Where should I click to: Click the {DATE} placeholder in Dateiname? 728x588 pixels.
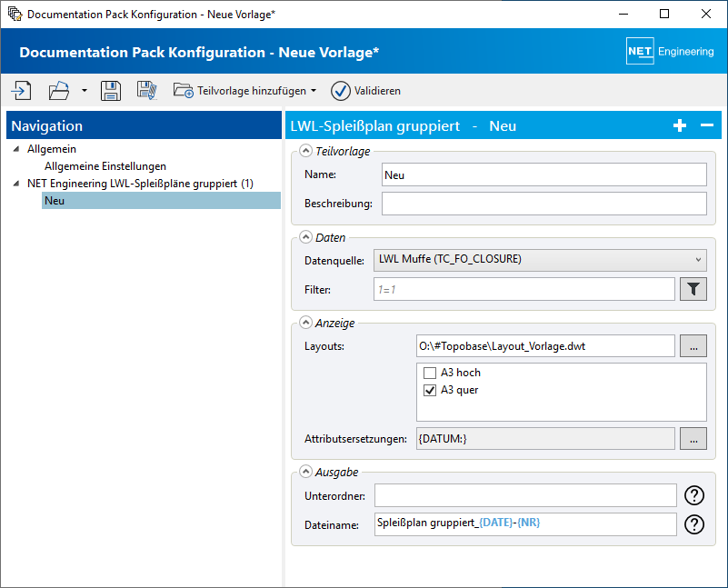(496, 523)
